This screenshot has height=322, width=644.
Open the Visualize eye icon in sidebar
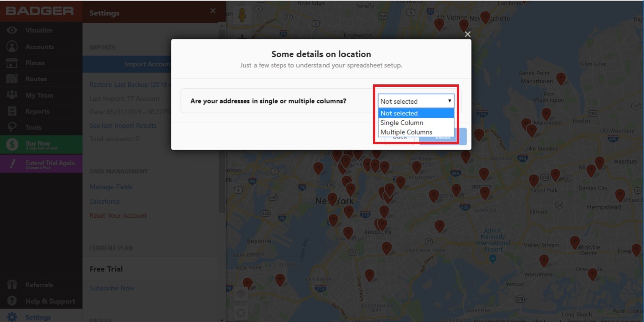[x=12, y=30]
